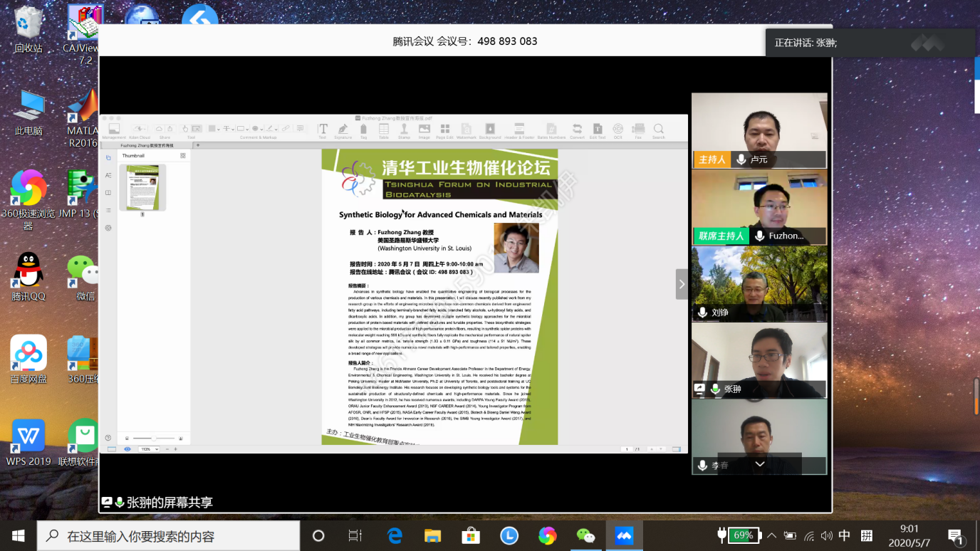
Task: Open the Task View button on the taskbar
Action: click(x=355, y=535)
